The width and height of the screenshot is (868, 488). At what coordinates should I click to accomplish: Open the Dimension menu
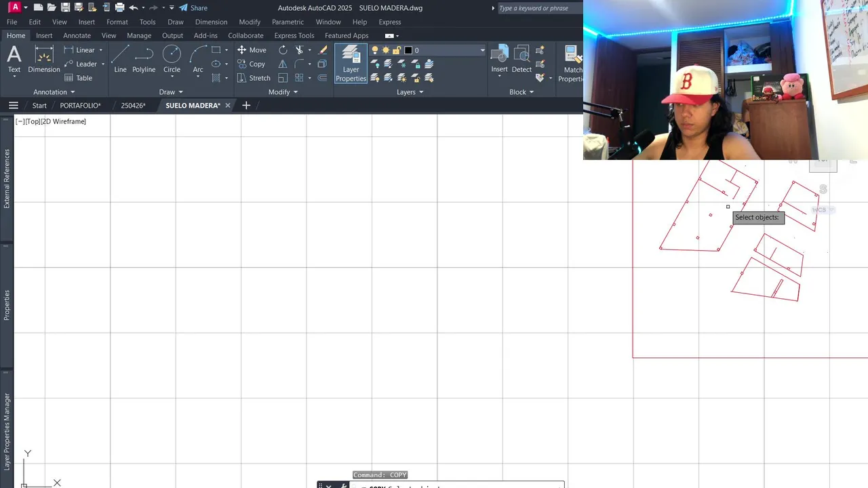212,22
